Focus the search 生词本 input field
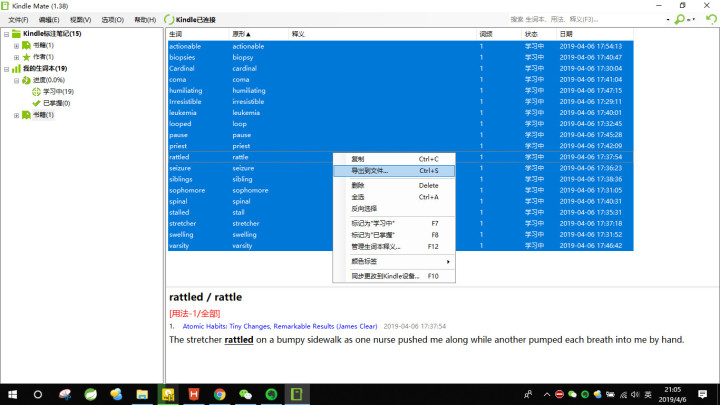 point(585,19)
